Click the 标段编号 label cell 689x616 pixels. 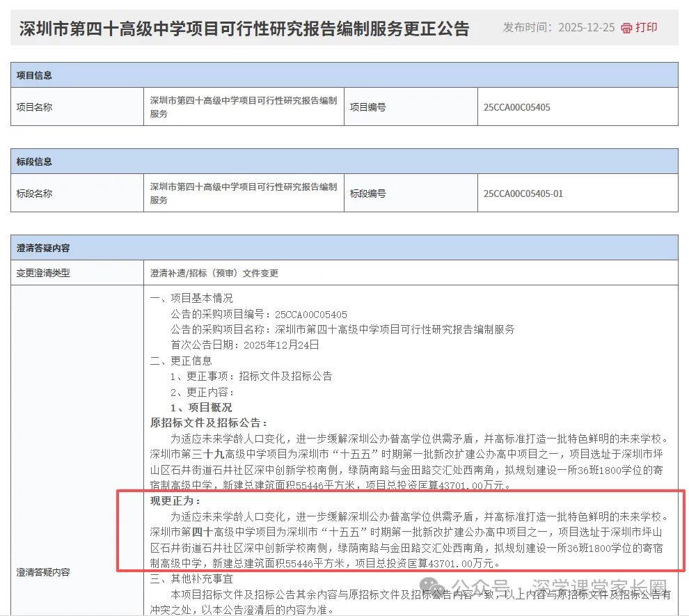click(411, 194)
